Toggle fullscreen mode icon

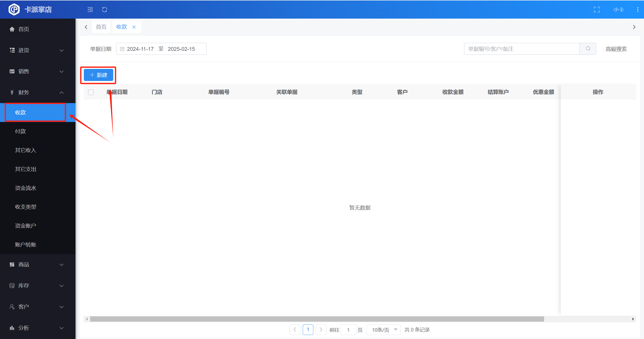(597, 10)
